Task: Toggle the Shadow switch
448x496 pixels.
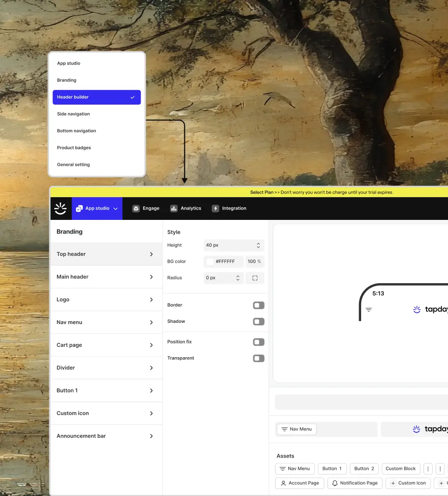Action: pyautogui.click(x=259, y=322)
